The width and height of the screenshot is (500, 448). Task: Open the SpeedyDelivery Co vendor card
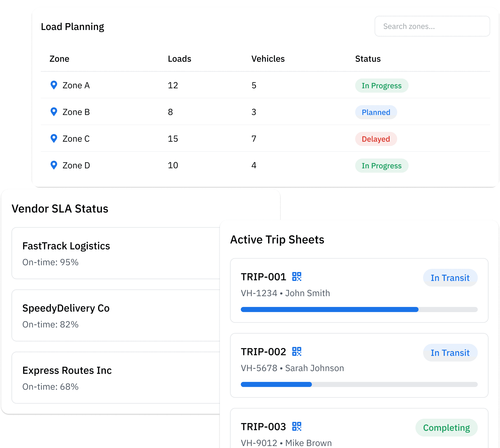(x=116, y=316)
